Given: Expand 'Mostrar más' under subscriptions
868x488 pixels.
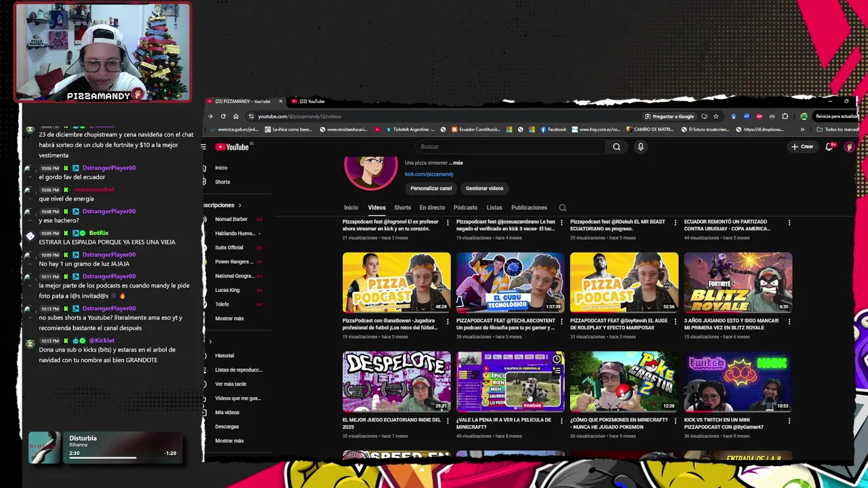Looking at the screenshot, I should click(x=229, y=319).
